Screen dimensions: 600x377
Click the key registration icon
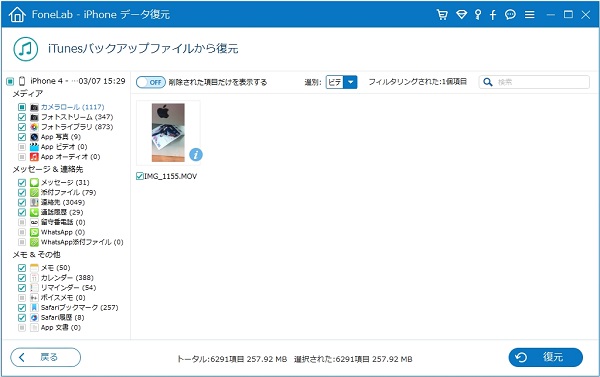[478, 15]
